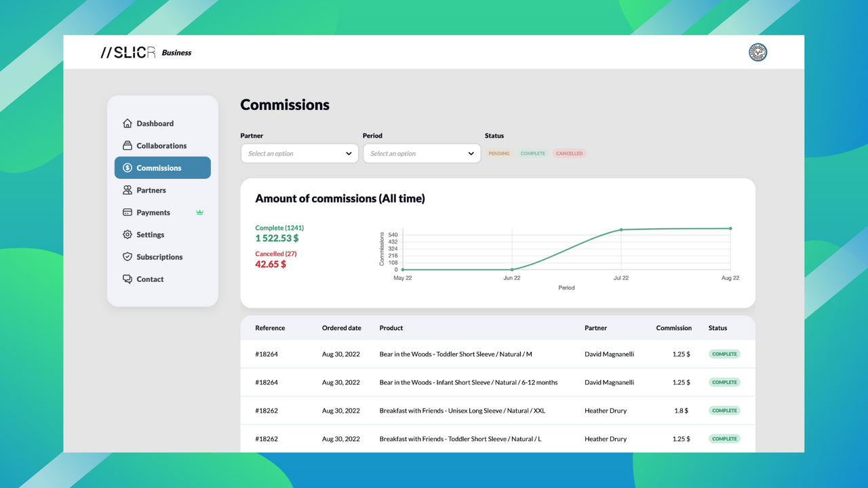Click the Contact chat bubble icon
Image resolution: width=868 pixels, height=488 pixels.
pyautogui.click(x=127, y=279)
